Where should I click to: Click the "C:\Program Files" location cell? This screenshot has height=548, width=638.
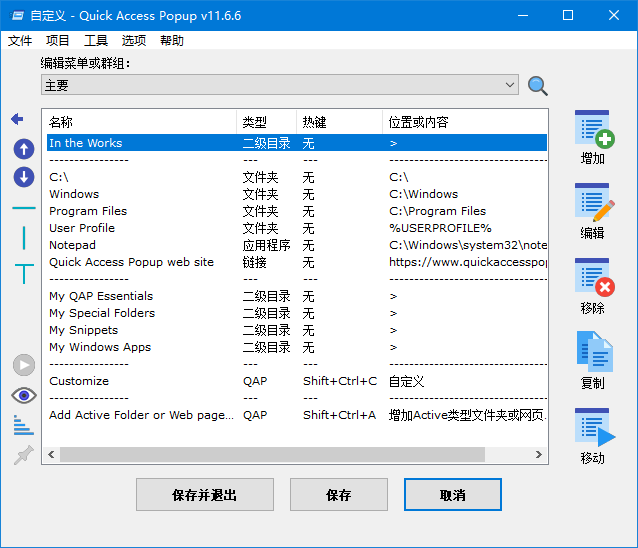437,211
